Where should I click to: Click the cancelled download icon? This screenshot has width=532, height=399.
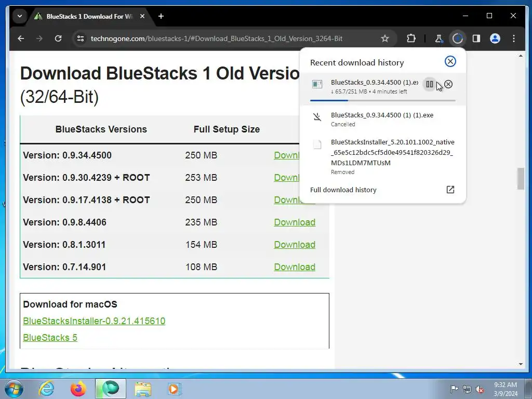(x=317, y=117)
